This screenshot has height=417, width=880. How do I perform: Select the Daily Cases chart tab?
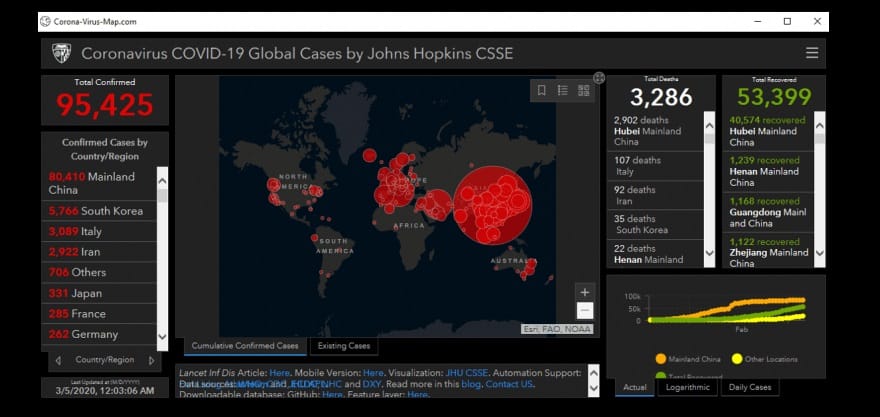[x=750, y=387]
